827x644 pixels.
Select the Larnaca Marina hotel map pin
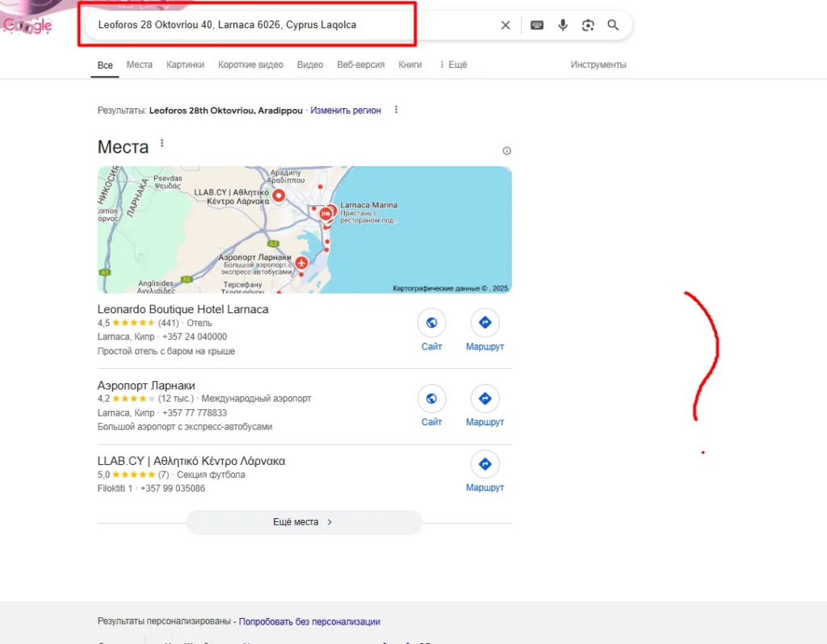[326, 213]
